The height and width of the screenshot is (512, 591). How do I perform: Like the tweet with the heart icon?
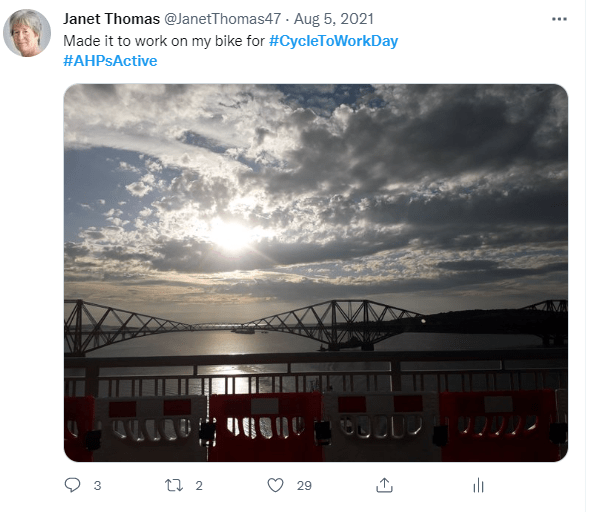(276, 485)
